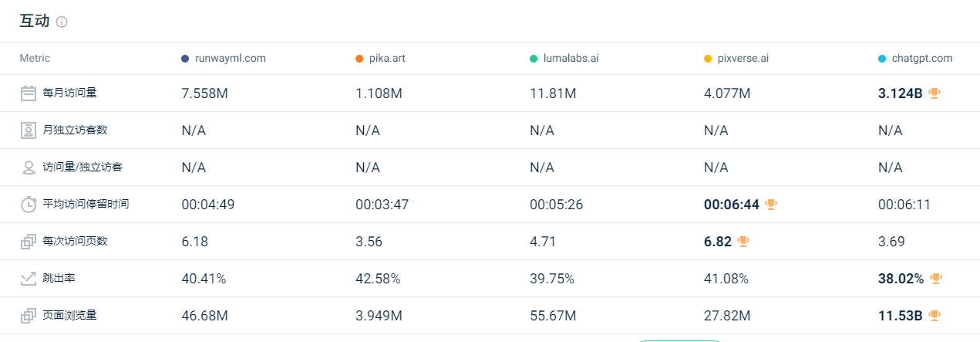Open the chatgpt.com column header

click(x=922, y=59)
